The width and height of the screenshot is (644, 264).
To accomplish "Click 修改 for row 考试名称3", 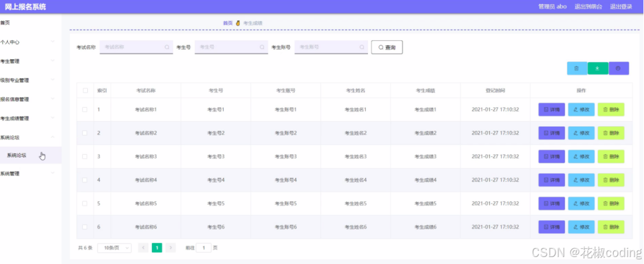I will 581,156.
